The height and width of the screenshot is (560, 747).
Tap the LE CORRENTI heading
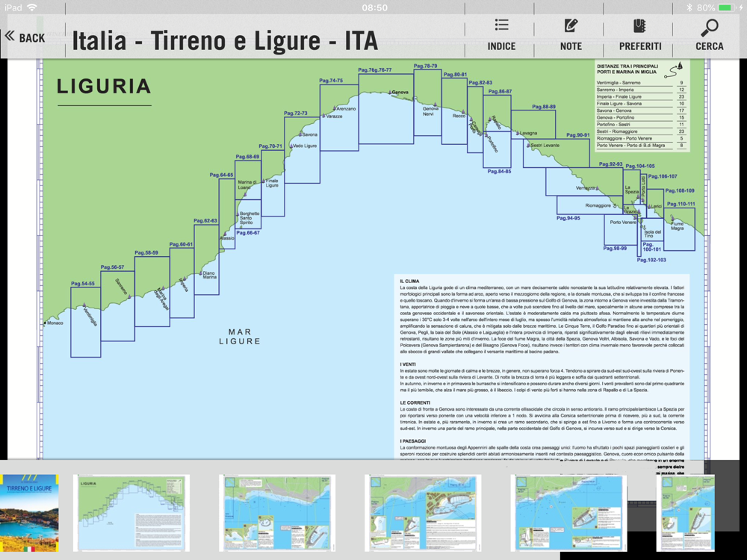click(x=415, y=403)
